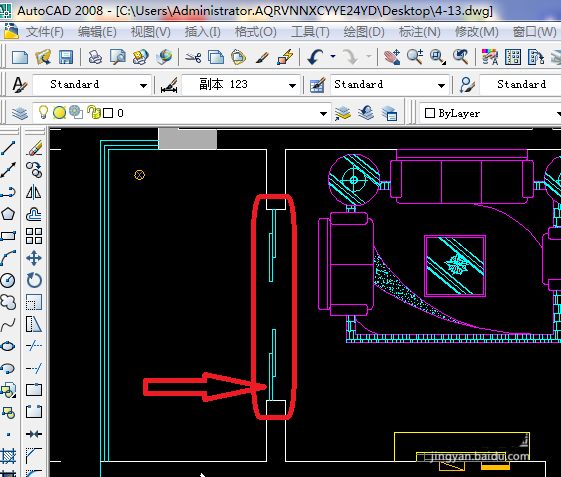Click the Plot printer icon
561x477 pixels.
point(95,57)
